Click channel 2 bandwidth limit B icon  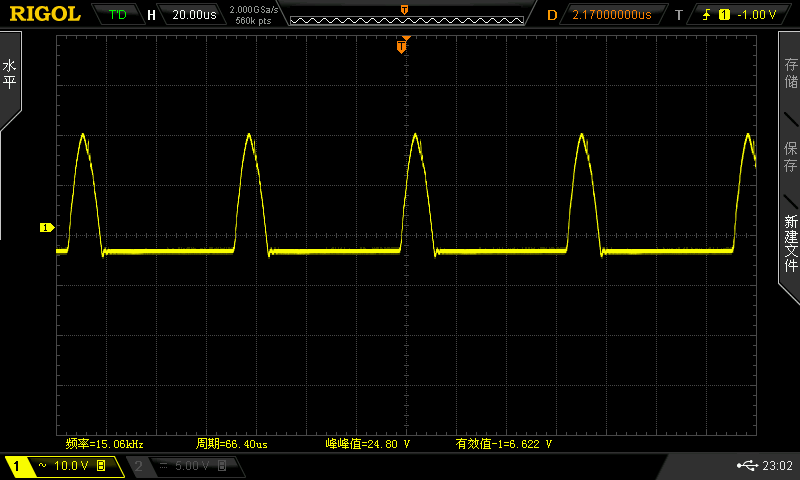222,465
